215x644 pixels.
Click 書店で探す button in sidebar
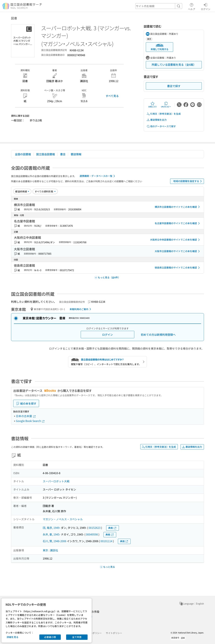pyautogui.click(x=174, y=86)
